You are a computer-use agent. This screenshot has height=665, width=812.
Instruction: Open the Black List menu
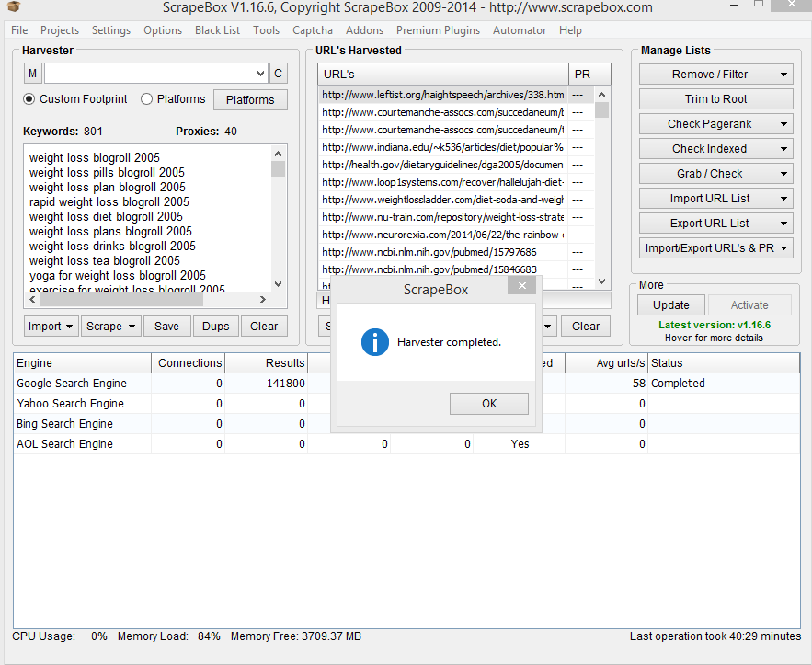(218, 30)
